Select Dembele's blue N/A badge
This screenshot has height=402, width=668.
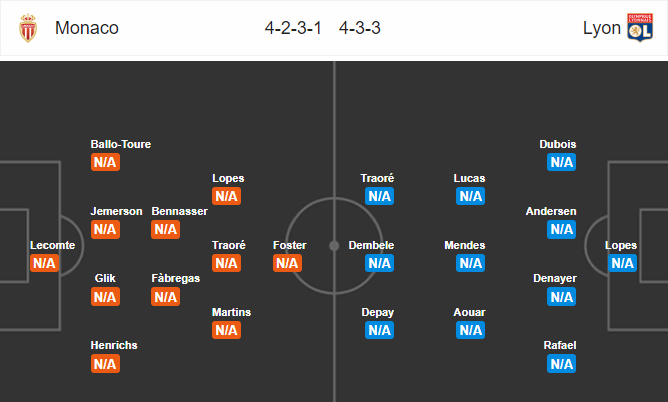(379, 263)
